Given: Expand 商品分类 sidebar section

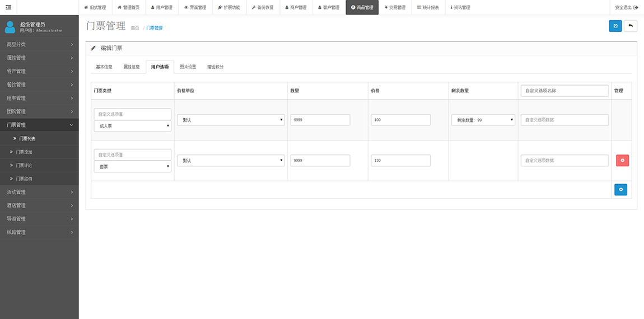Looking at the screenshot, I should coord(39,44).
